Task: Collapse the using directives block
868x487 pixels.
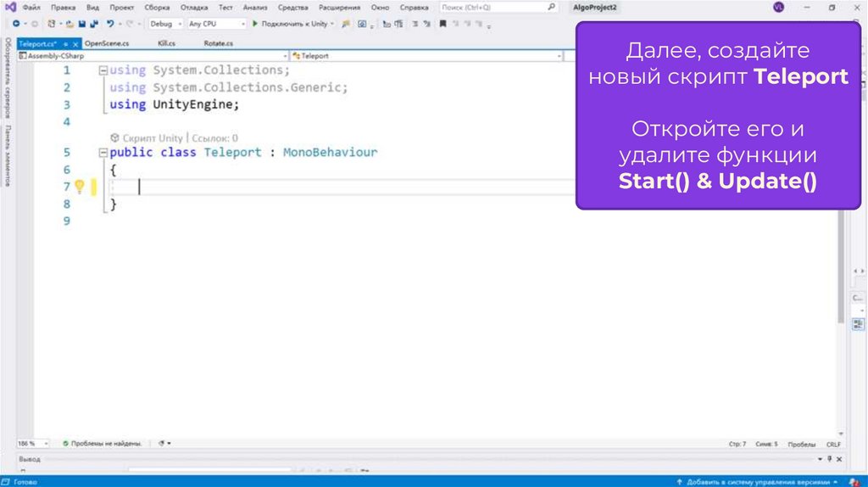Action: coord(103,70)
